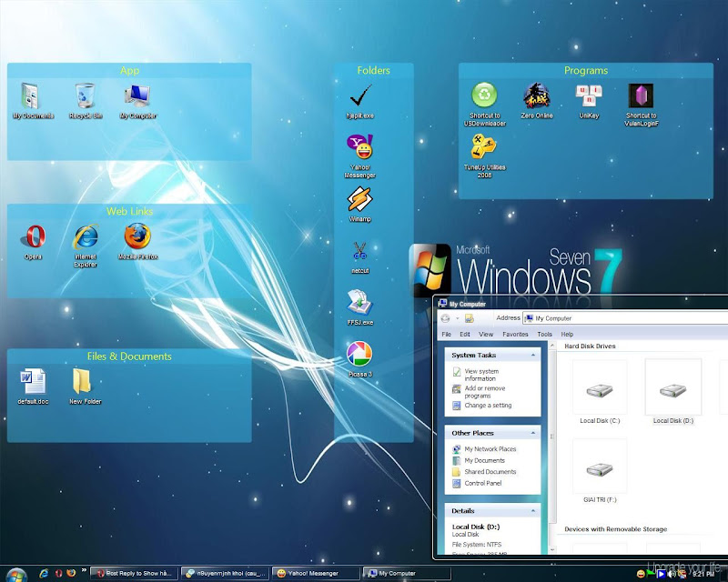Open Firefox from Quick Launch

[71, 573]
